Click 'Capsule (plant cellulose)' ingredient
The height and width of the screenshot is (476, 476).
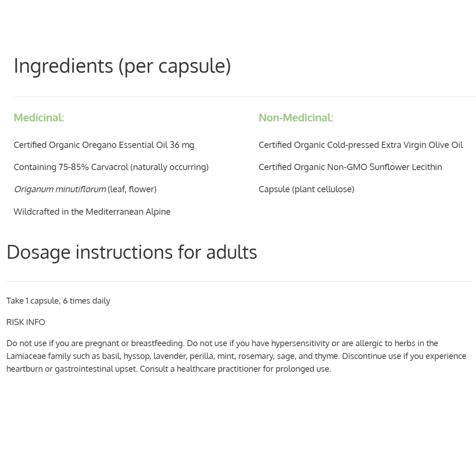pyautogui.click(x=306, y=189)
